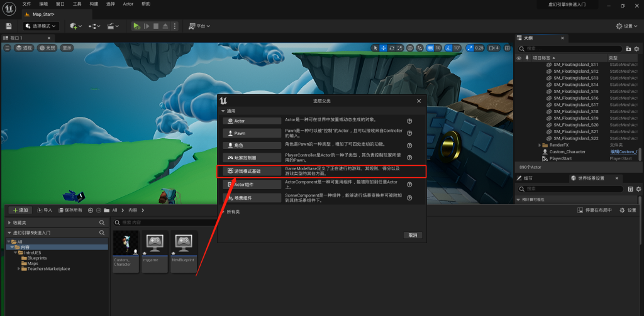This screenshot has width=644, height=316.
Task: Adjust camera speed button showing 4
Action: 494,48
